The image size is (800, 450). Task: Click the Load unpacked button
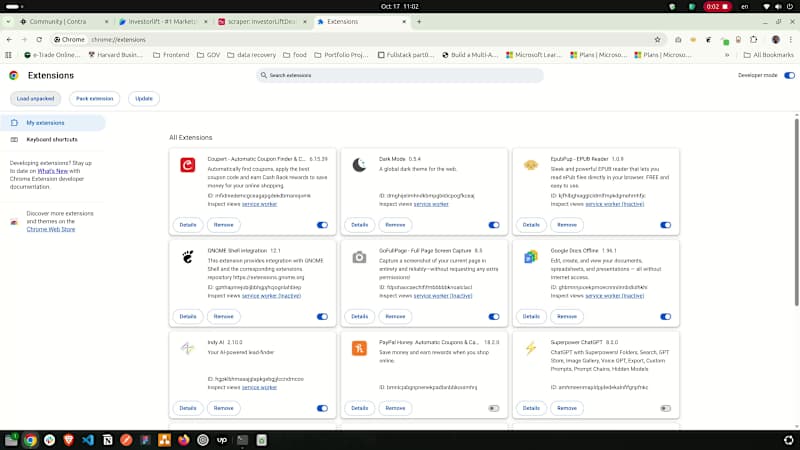click(35, 98)
